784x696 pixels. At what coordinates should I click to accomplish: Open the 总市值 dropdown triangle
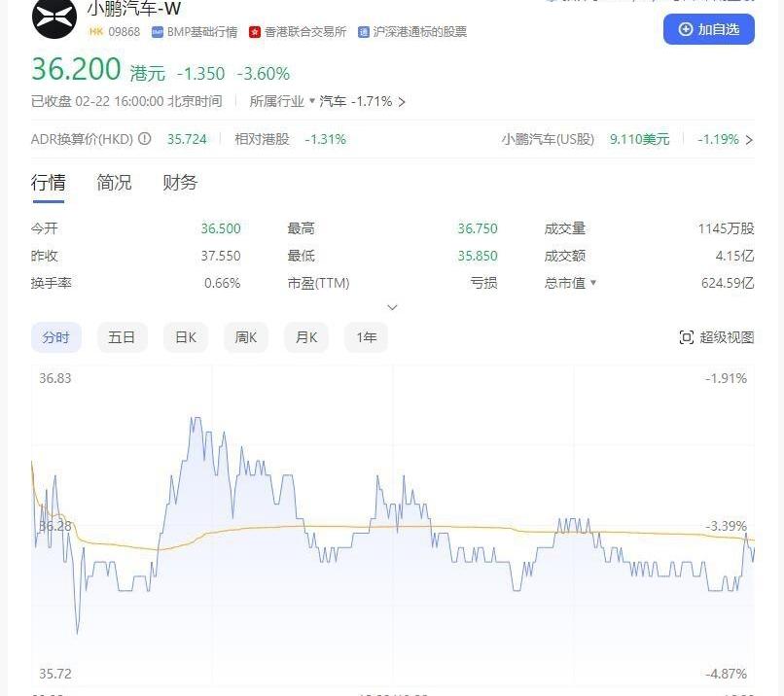(x=593, y=282)
